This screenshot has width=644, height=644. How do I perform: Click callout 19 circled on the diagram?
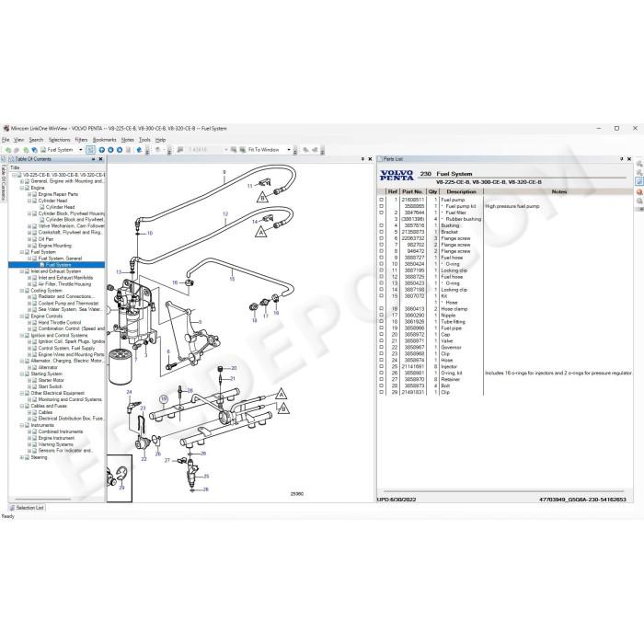coord(164,398)
